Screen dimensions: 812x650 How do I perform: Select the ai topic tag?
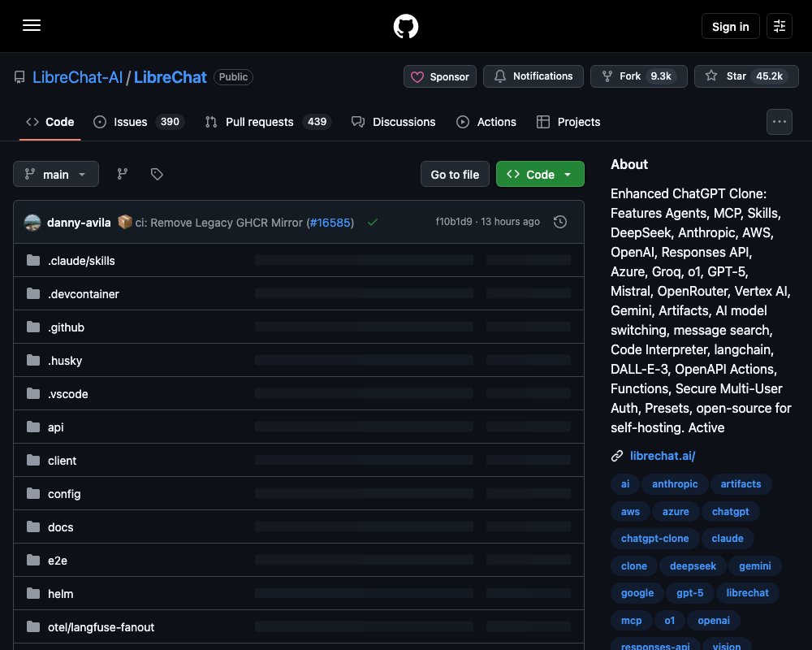(625, 484)
